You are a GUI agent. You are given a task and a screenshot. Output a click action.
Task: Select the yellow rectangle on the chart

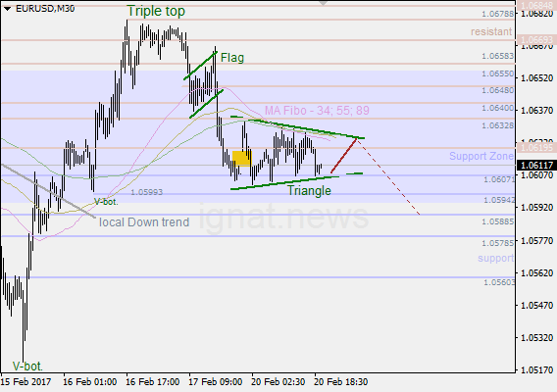(x=241, y=159)
